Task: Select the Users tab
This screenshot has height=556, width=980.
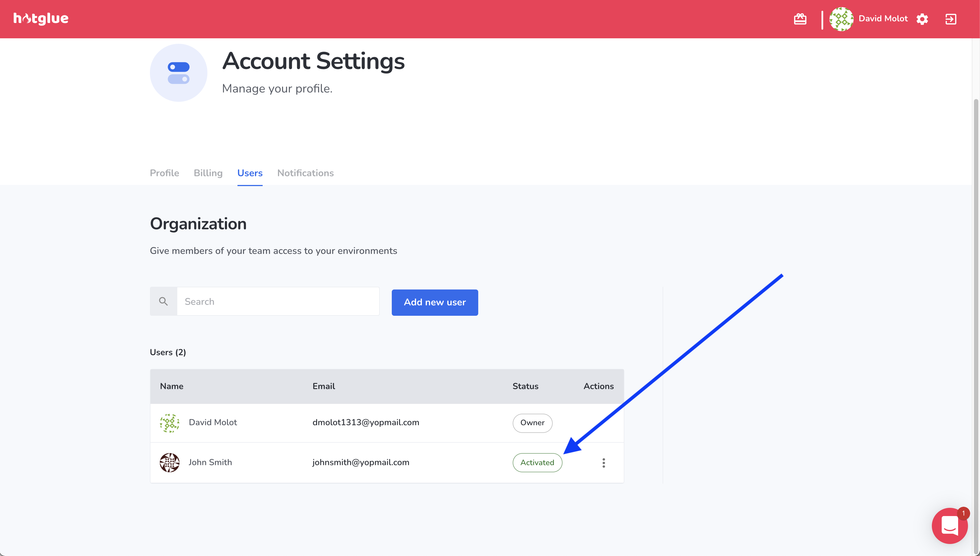Action: [x=250, y=173]
